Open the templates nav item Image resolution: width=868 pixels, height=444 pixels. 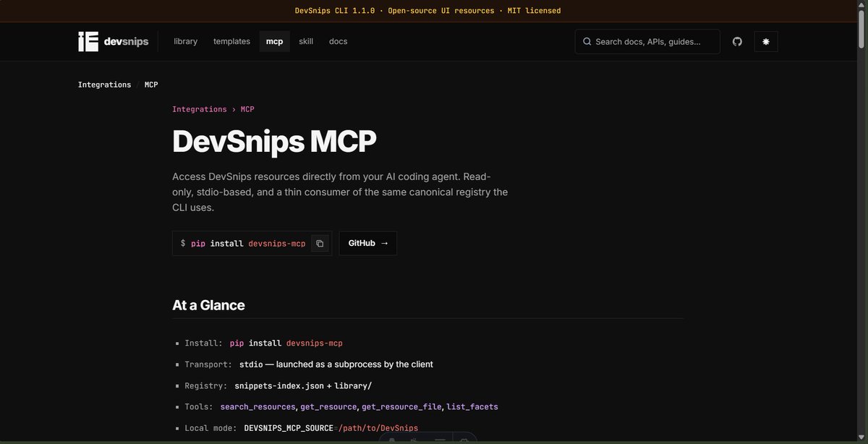(x=231, y=41)
